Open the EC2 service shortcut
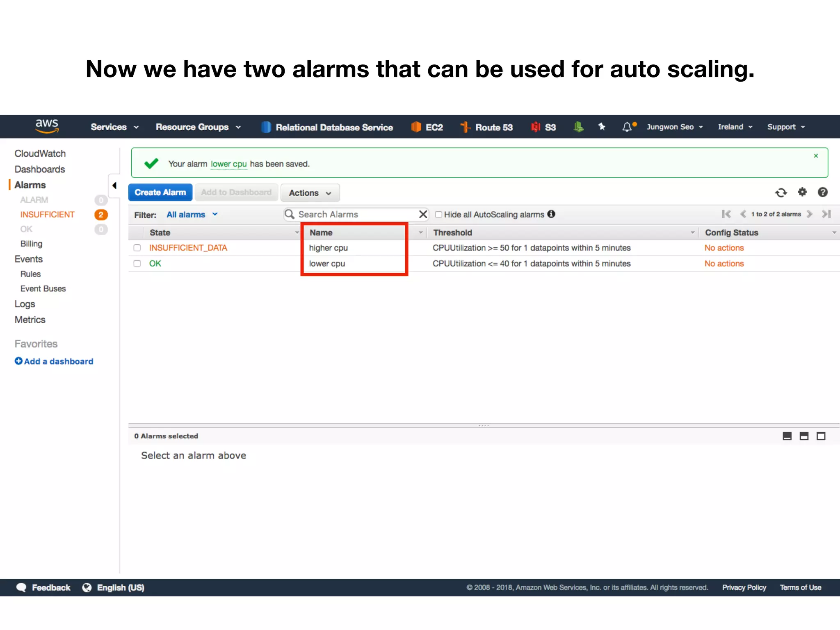Screen dimensions: 840x630 (427, 127)
